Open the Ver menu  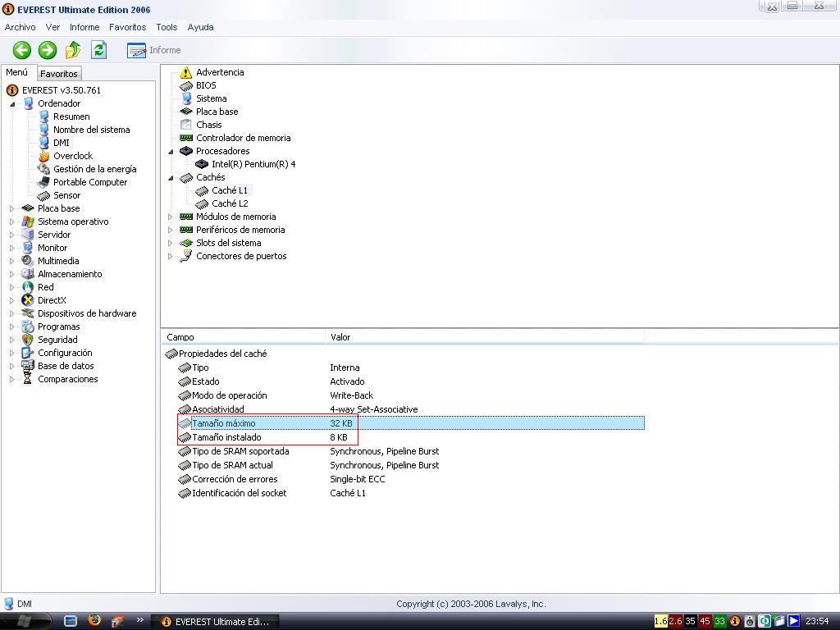click(52, 27)
